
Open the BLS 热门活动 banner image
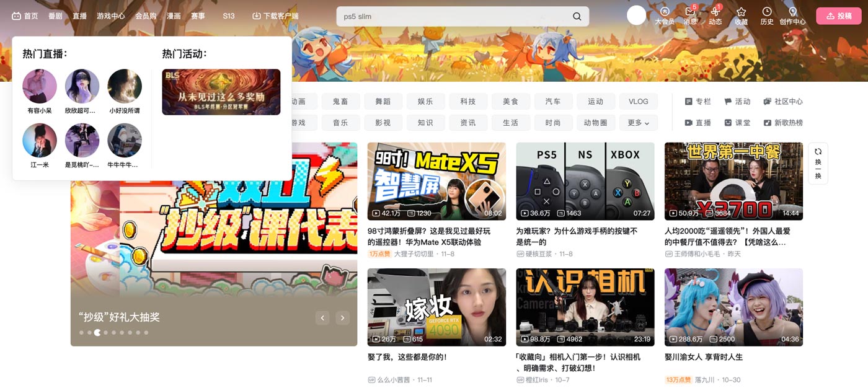(x=221, y=92)
